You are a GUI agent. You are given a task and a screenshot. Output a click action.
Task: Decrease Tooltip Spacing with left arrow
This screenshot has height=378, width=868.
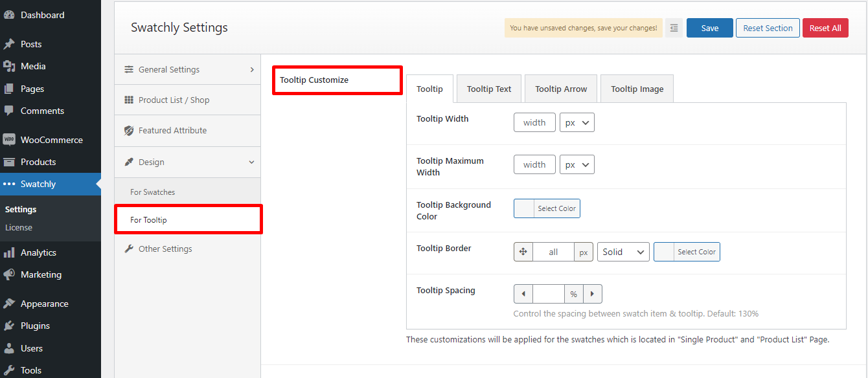523,294
